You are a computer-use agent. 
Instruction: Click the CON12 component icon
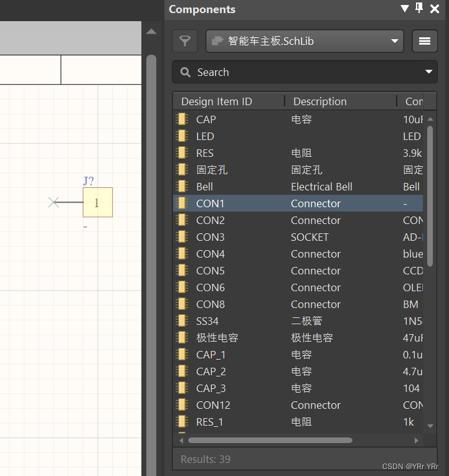point(182,404)
